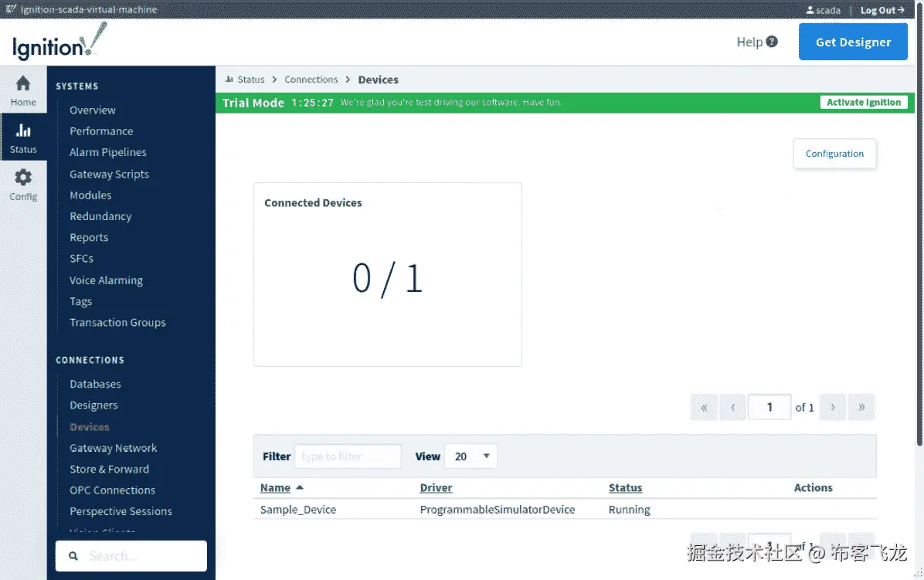Sort table by Name column
924x580 pixels.
(x=275, y=488)
